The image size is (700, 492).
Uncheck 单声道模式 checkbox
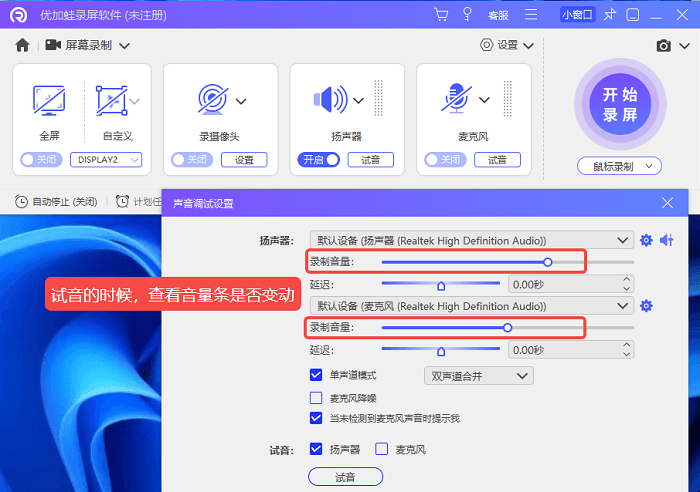pyautogui.click(x=316, y=375)
